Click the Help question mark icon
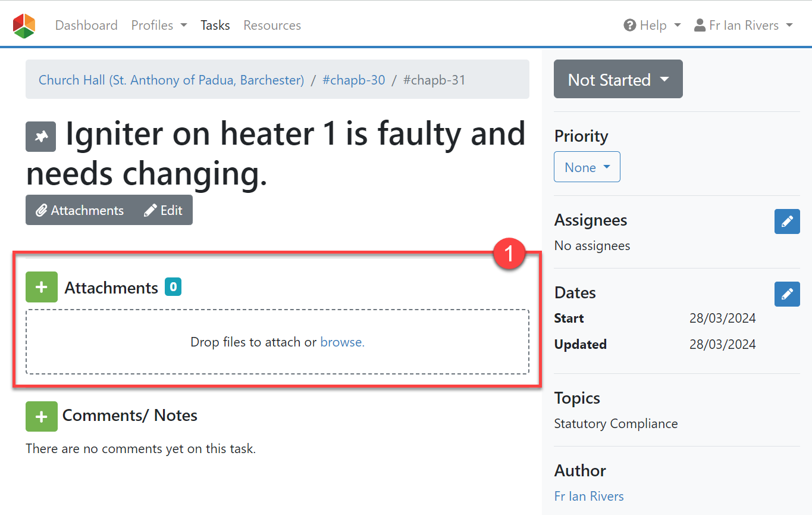Viewport: 812px width, 515px height. coord(630,26)
